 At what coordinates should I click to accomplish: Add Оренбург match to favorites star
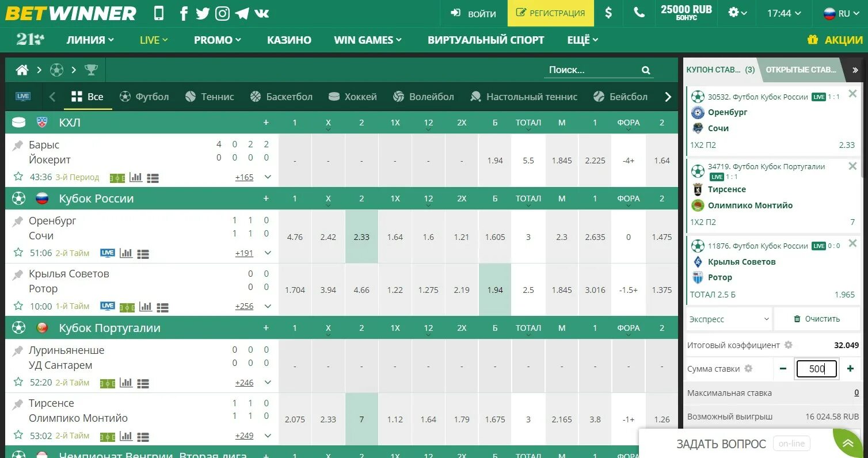coord(18,252)
